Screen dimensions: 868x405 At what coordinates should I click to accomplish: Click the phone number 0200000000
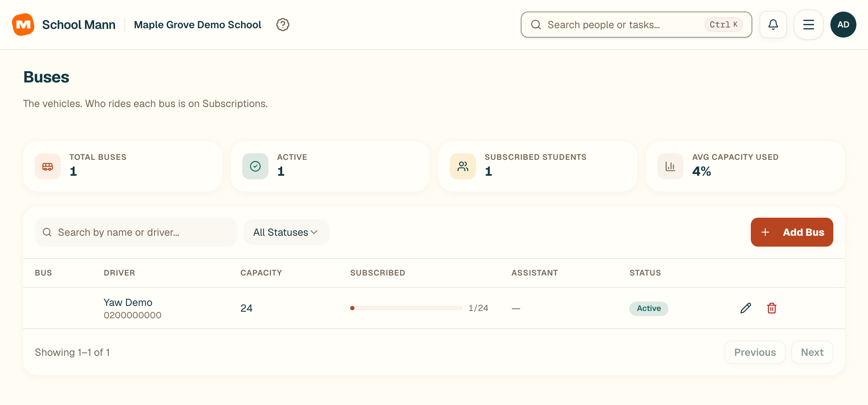tap(133, 315)
